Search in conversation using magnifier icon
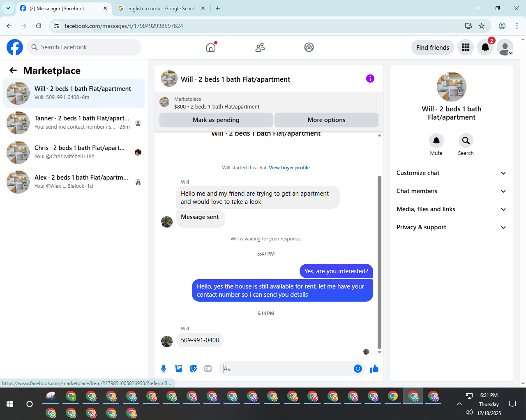This screenshot has height=420, width=526. (x=466, y=141)
